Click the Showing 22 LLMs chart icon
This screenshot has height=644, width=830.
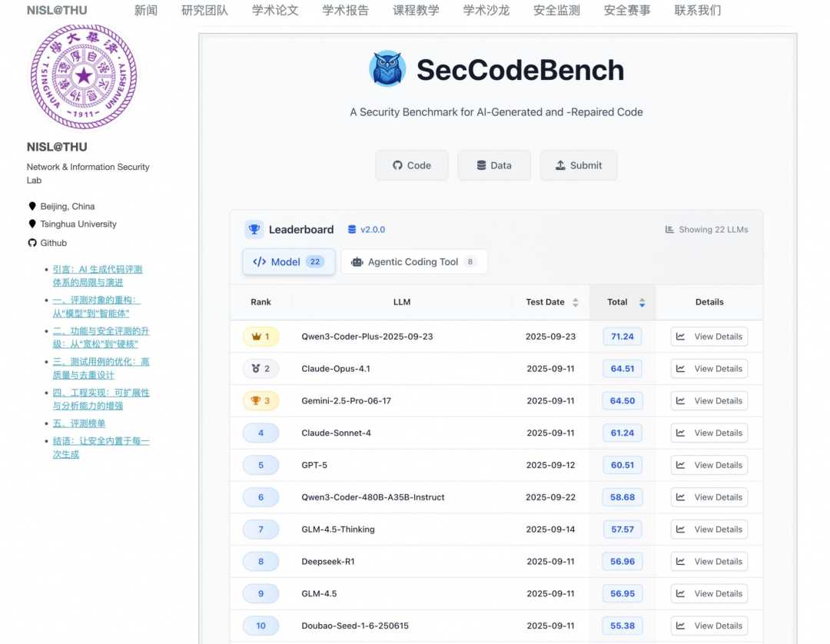pos(669,230)
